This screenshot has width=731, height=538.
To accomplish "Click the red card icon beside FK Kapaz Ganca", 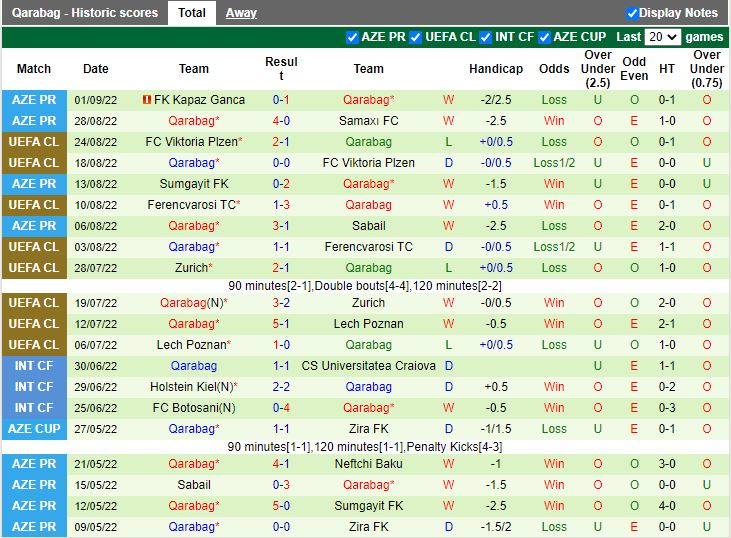I will click(146, 99).
